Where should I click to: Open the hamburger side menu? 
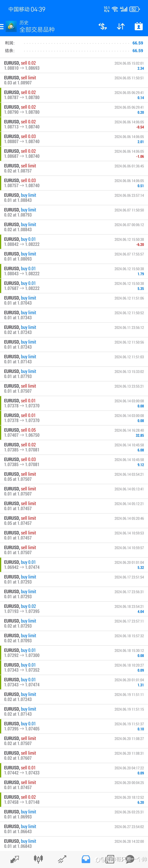(x=2, y=26)
